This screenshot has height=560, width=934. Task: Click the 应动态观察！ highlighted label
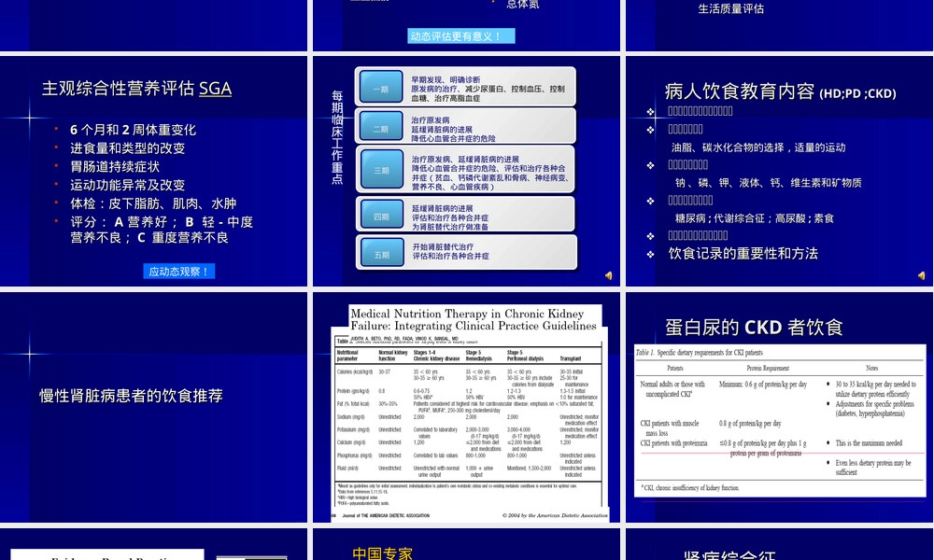tap(178, 272)
